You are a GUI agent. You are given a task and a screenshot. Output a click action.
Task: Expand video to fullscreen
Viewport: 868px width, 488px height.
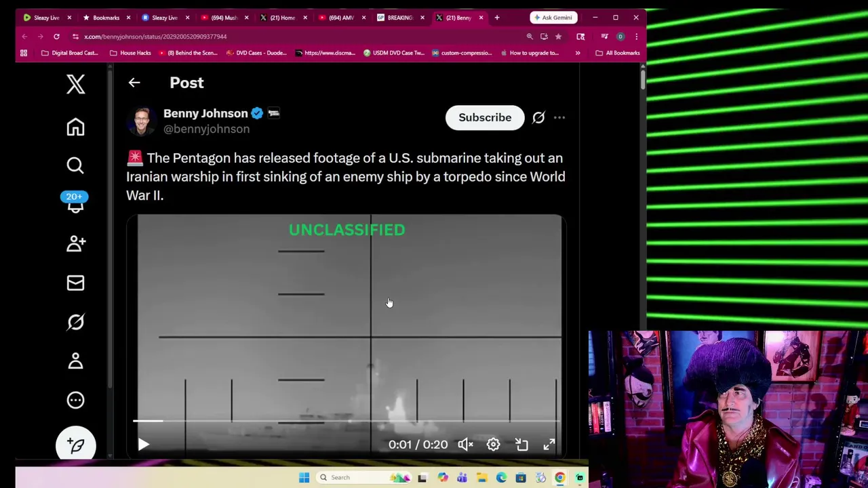(x=549, y=445)
